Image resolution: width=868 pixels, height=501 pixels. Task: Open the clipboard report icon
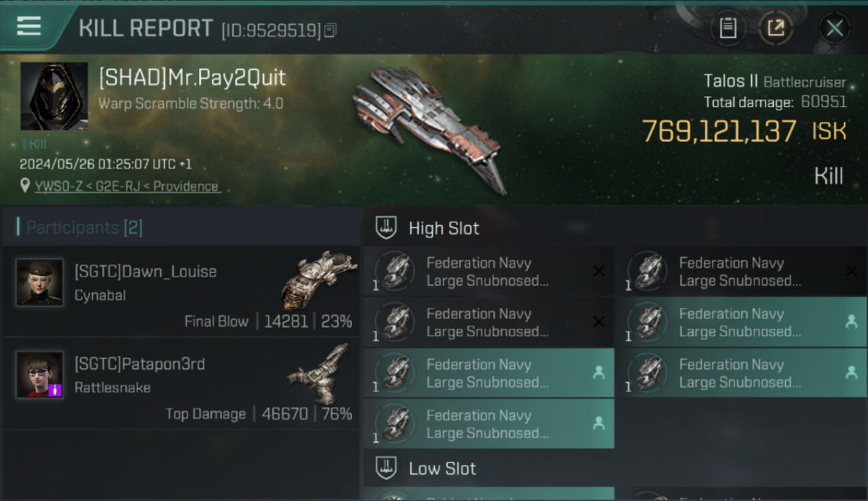point(728,28)
